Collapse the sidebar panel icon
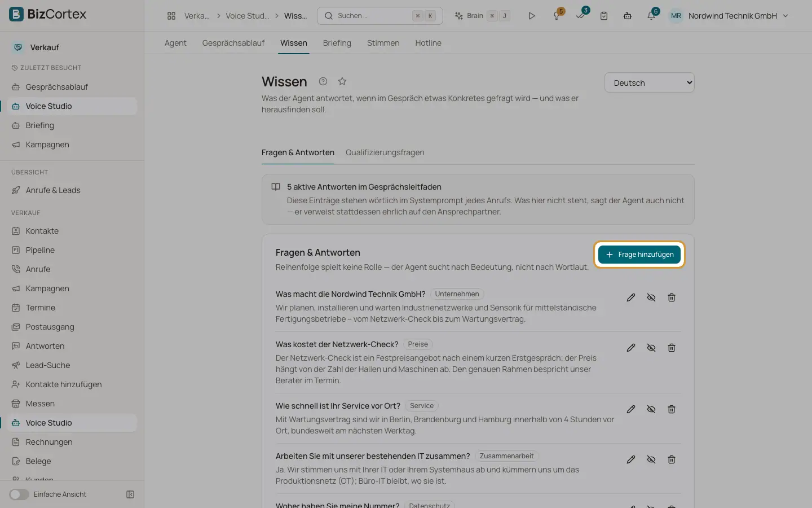The width and height of the screenshot is (812, 508). (130, 494)
